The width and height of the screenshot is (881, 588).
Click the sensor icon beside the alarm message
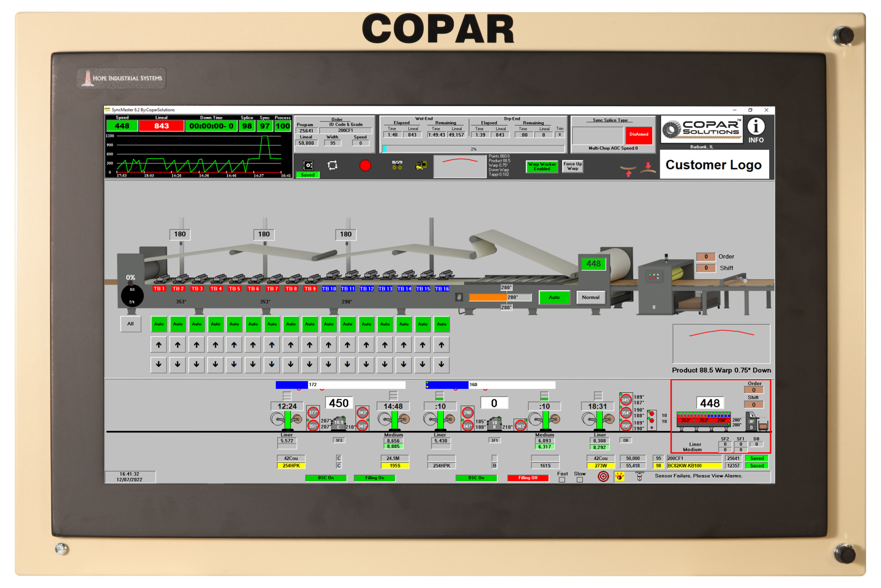pyautogui.click(x=640, y=477)
